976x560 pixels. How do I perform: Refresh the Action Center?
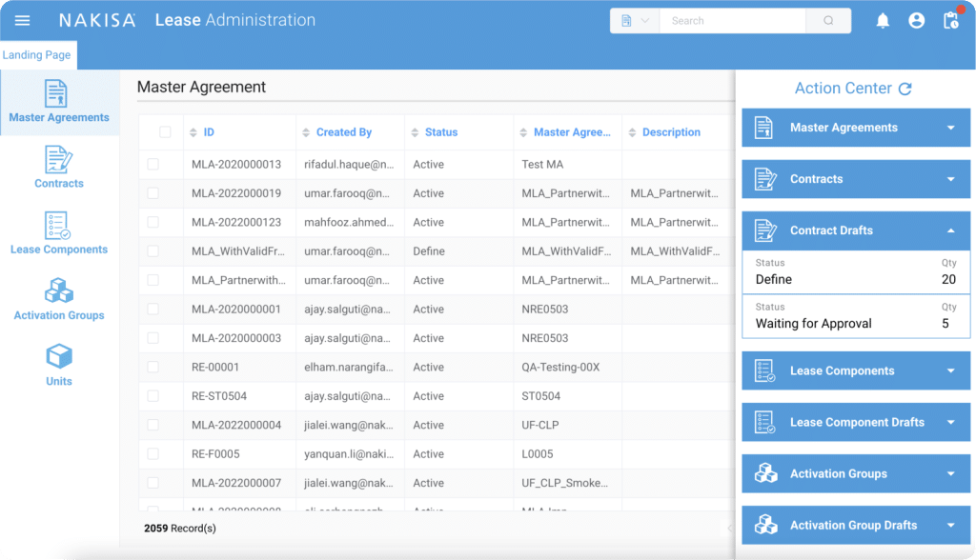905,89
